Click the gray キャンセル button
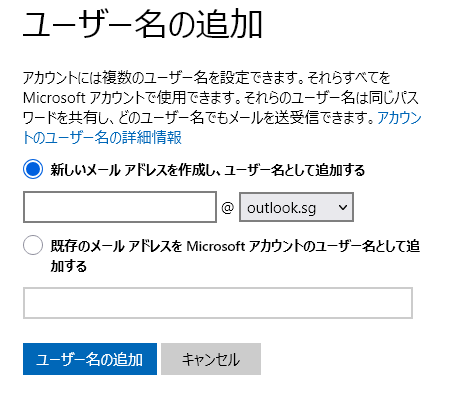450x400 pixels. (x=211, y=359)
